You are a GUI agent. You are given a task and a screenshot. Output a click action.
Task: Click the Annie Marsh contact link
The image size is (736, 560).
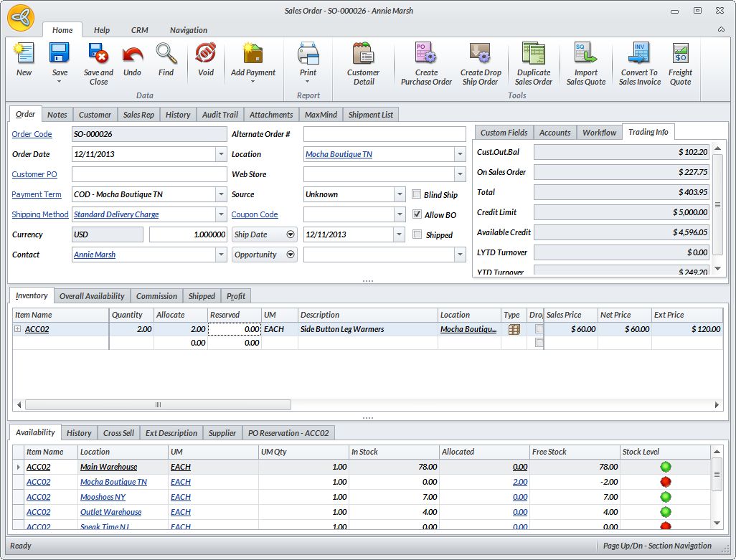point(95,255)
